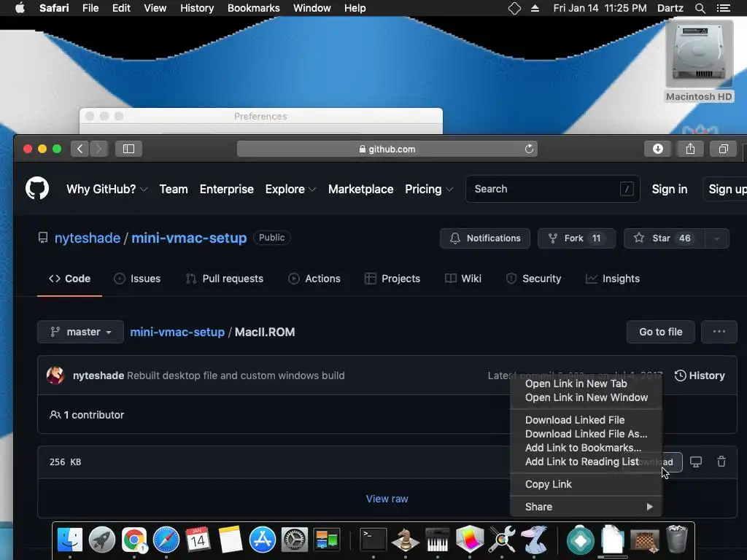The width and height of the screenshot is (747, 560).
Task: Open System Preferences from the Dock
Action: (295, 540)
